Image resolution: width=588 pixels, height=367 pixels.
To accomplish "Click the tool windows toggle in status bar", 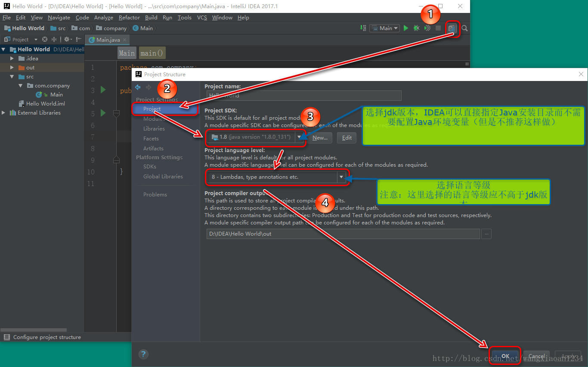I will (x=6, y=337).
